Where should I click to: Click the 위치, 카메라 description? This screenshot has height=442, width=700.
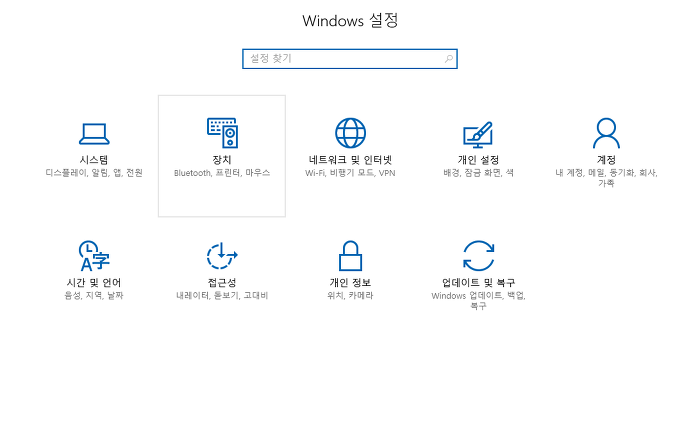click(350, 295)
